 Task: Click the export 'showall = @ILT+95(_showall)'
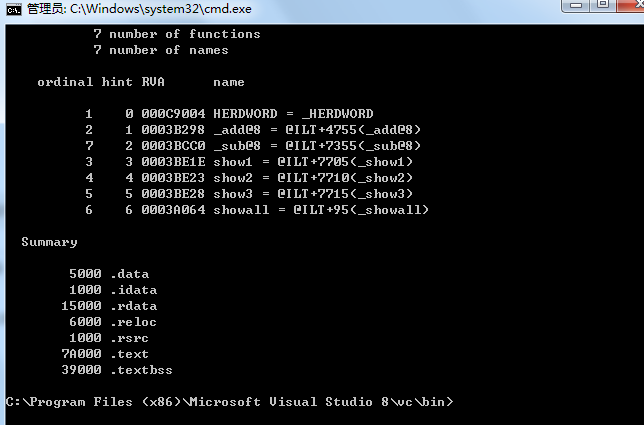point(321,210)
